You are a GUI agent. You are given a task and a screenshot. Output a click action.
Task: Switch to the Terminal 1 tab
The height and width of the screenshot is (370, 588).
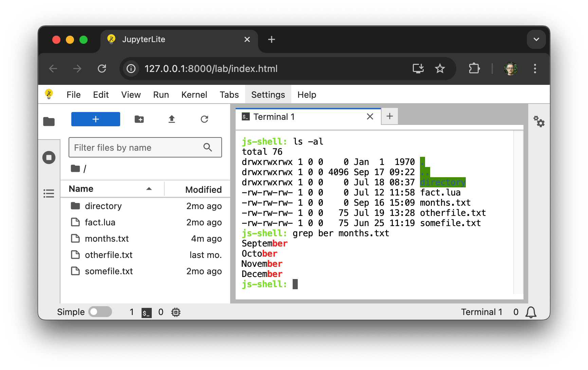tap(273, 116)
